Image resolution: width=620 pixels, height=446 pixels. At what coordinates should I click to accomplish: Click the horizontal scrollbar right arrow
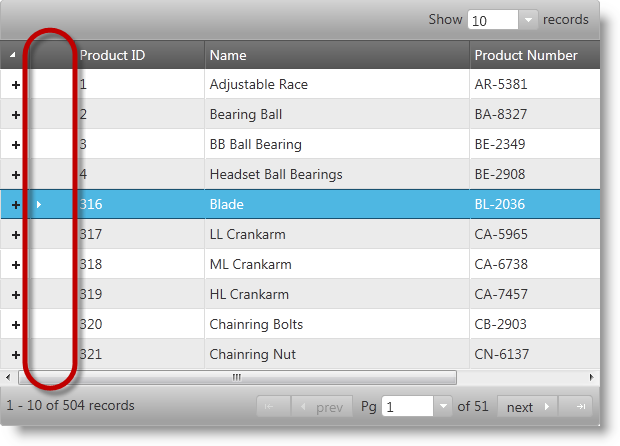click(x=591, y=377)
